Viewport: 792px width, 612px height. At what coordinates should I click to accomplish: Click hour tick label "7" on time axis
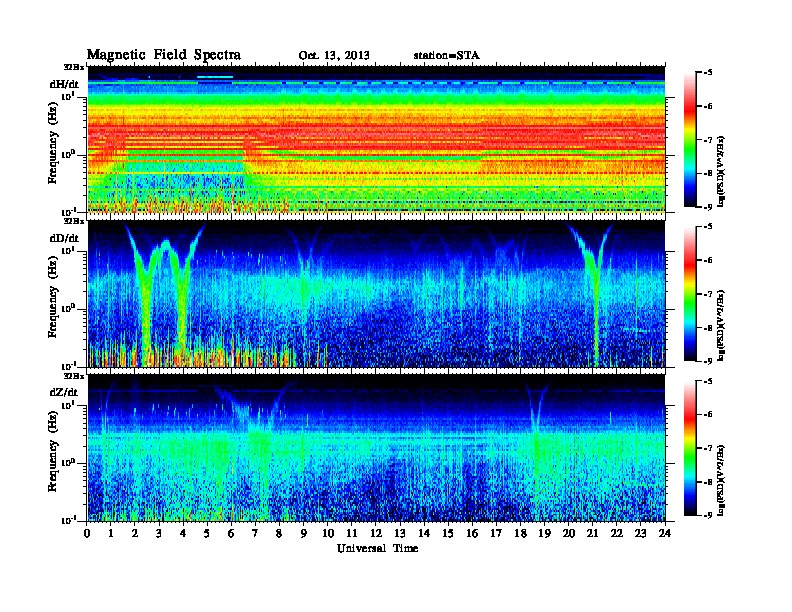(x=256, y=533)
